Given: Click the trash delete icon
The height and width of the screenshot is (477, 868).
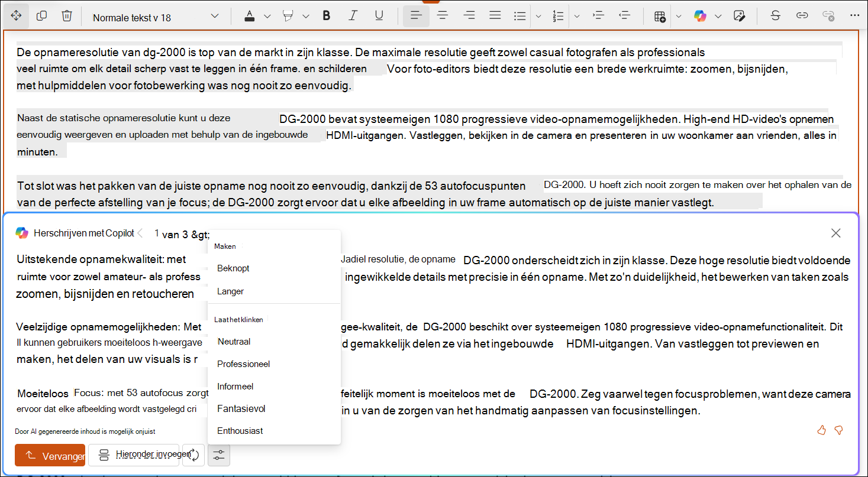Looking at the screenshot, I should 67,16.
